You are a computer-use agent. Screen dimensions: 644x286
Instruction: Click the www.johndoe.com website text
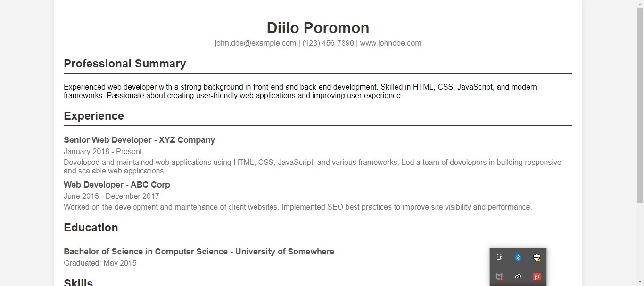tap(390, 43)
